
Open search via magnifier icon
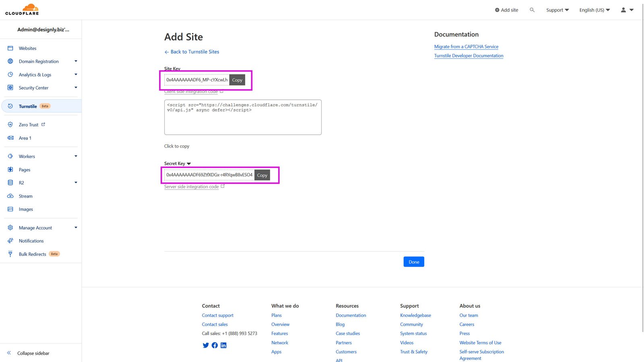tap(532, 10)
